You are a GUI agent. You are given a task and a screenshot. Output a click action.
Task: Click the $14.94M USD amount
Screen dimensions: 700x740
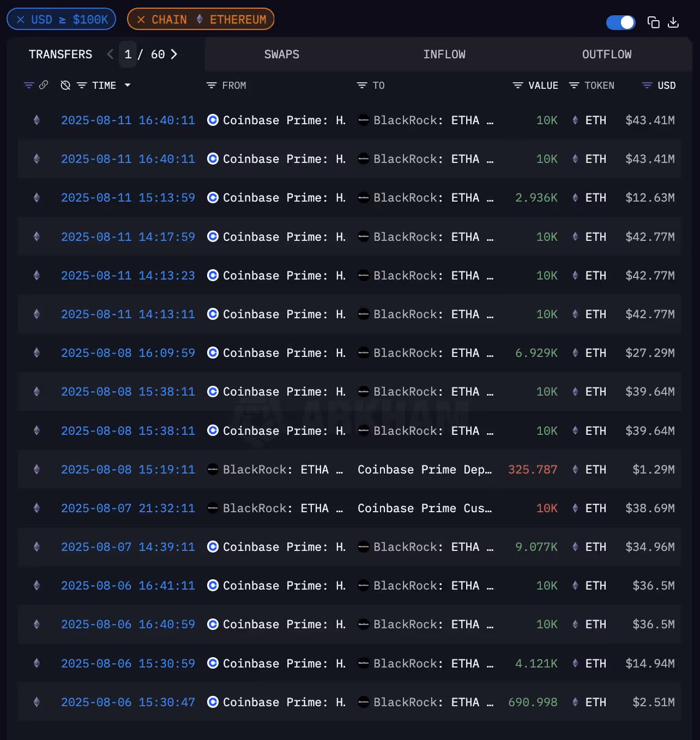(650, 664)
